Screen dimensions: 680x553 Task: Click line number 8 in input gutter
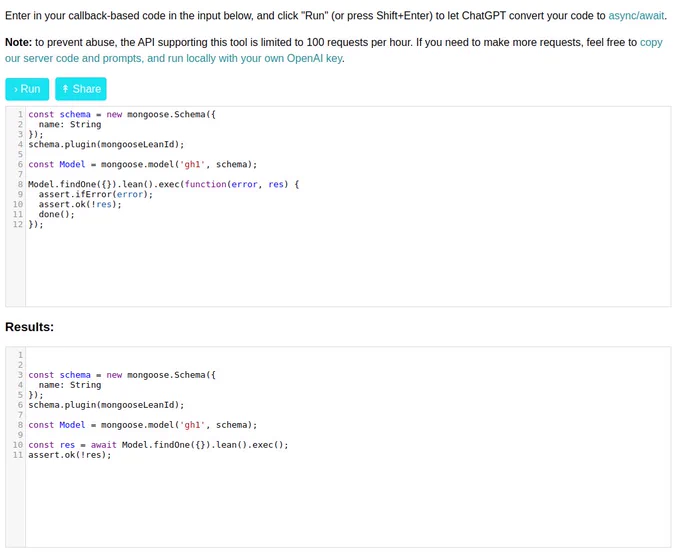20,184
